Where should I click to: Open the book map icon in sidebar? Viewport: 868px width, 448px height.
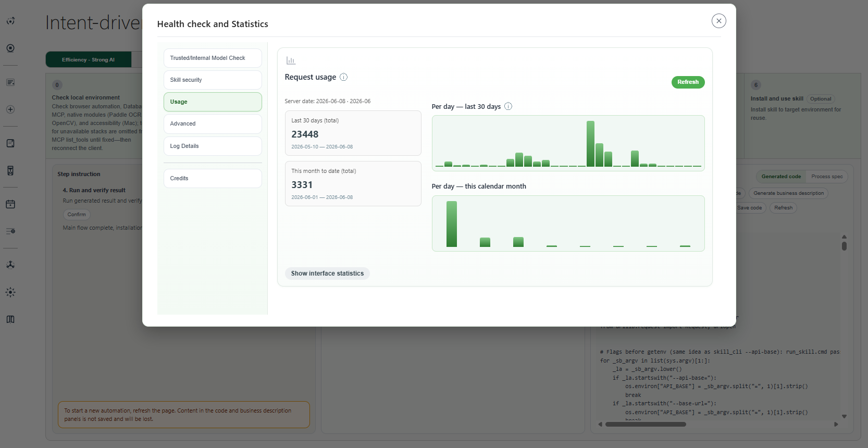10,319
